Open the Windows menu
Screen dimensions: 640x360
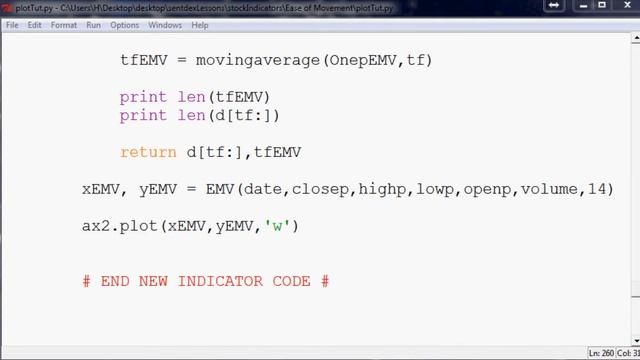click(165, 25)
